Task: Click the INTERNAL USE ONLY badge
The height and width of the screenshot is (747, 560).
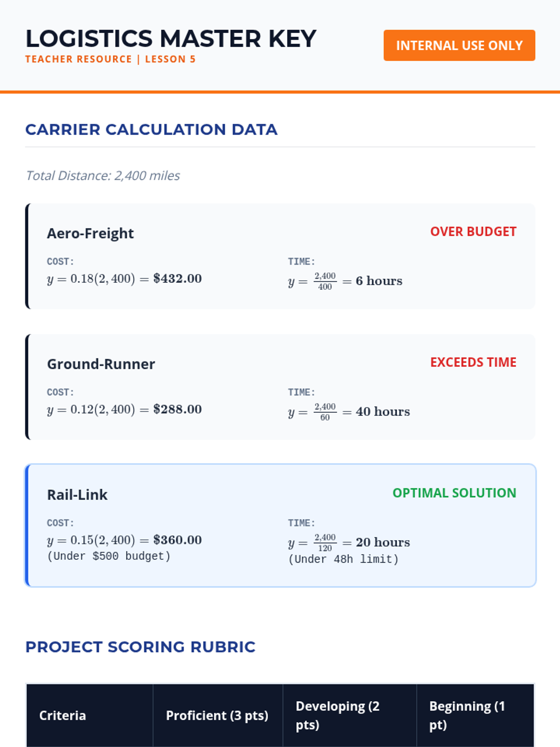Action: point(459,45)
